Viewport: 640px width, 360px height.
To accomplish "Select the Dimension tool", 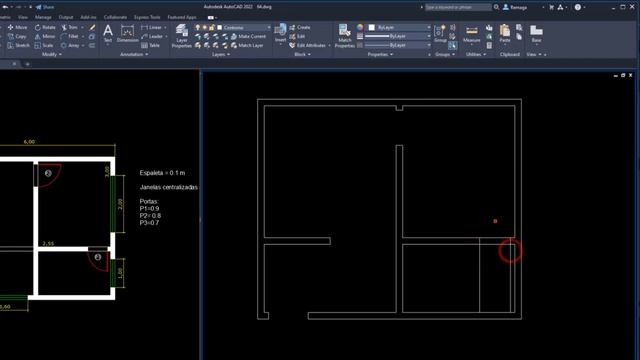I will click(127, 33).
